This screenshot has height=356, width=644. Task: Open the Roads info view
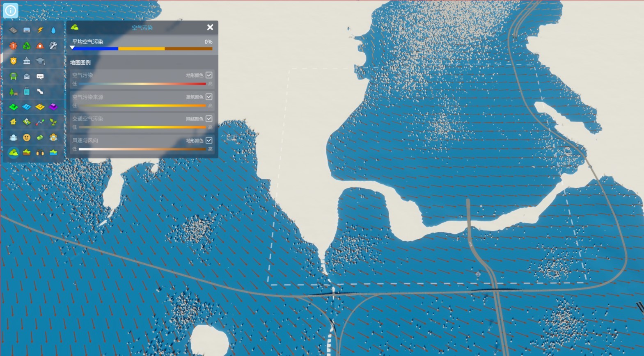pyautogui.click(x=13, y=30)
